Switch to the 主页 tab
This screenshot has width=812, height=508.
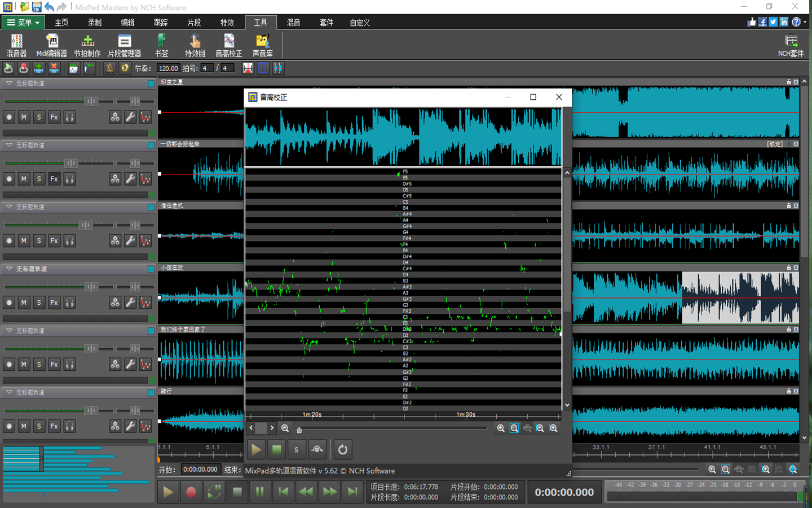pyautogui.click(x=61, y=23)
